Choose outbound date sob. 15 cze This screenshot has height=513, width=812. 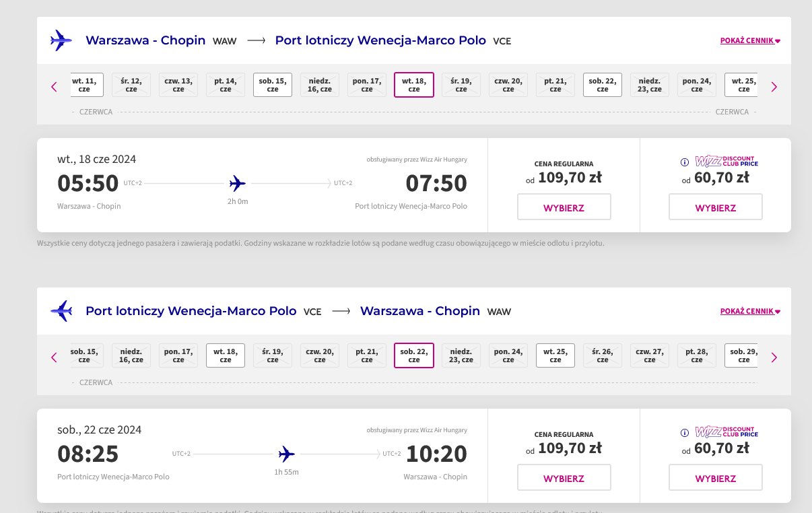[273, 85]
